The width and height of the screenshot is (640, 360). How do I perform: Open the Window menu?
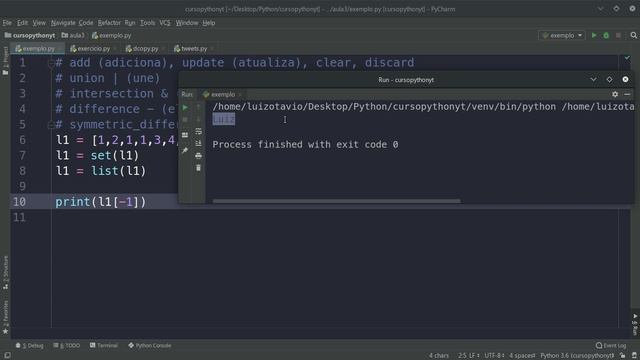(187, 23)
